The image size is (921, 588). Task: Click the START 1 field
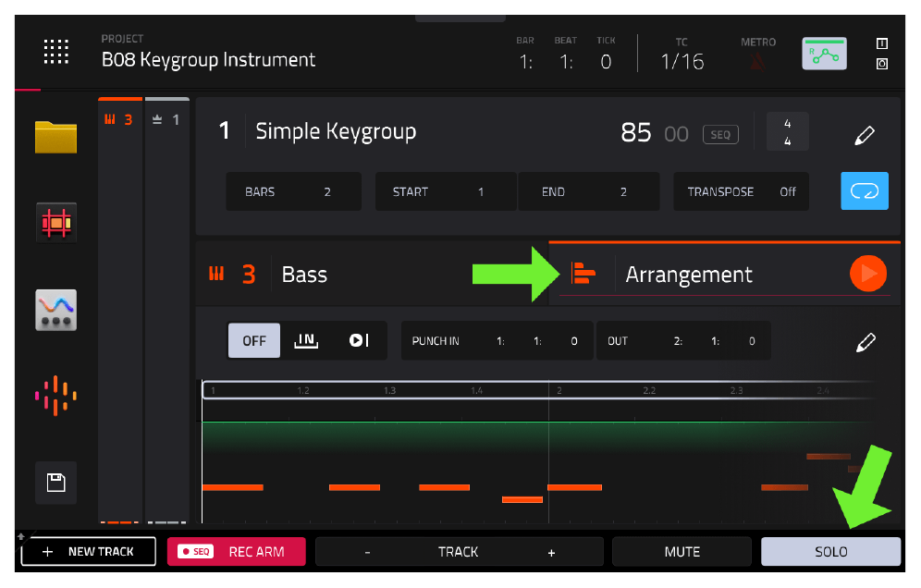pos(446,191)
